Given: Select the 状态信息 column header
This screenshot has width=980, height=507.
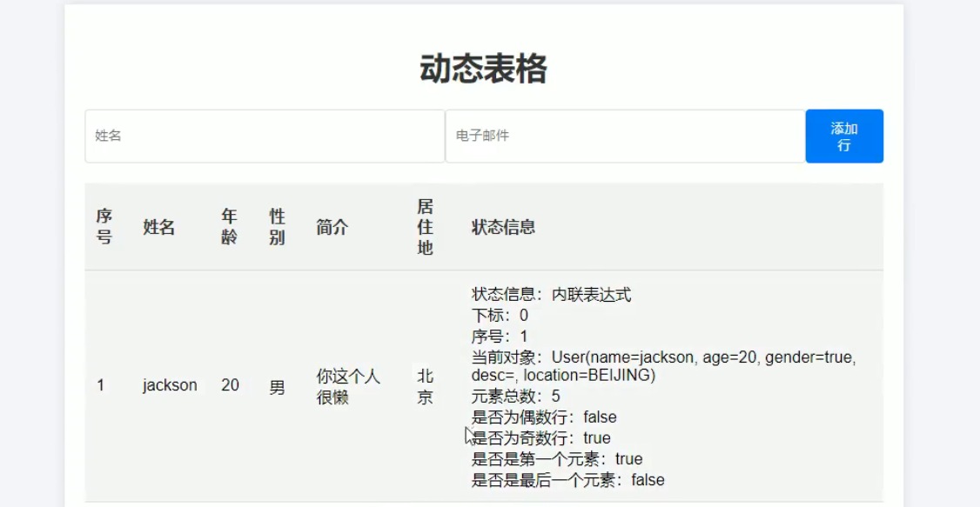Looking at the screenshot, I should click(503, 227).
